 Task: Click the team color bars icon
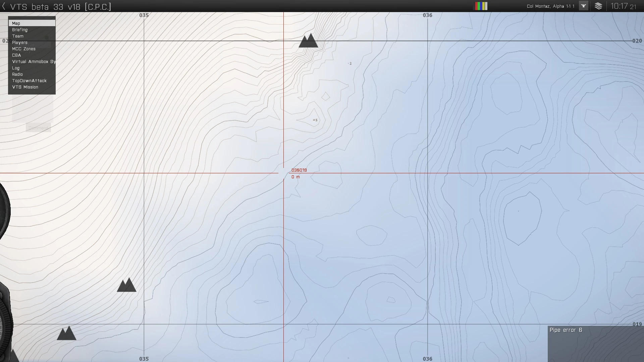(x=481, y=6)
